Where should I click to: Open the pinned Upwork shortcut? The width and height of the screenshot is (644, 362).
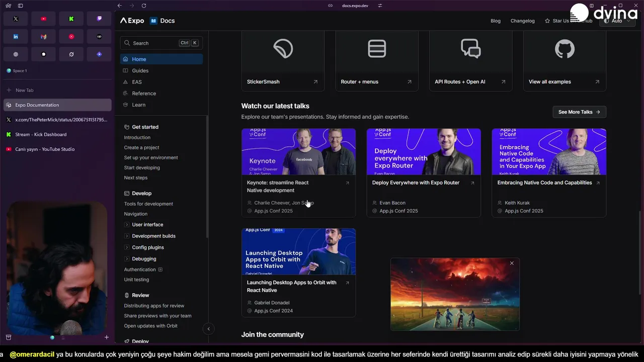(x=99, y=37)
